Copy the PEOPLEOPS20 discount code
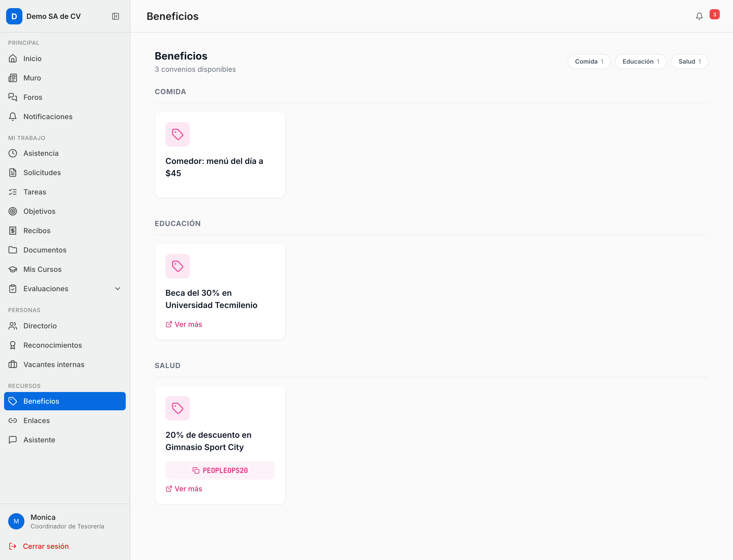This screenshot has height=560, width=733. 220,470
